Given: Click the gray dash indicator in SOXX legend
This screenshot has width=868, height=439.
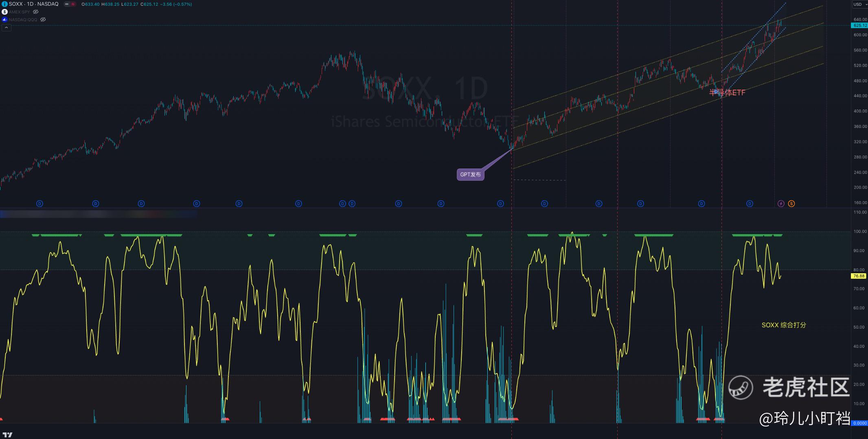Looking at the screenshot, I should point(66,4).
